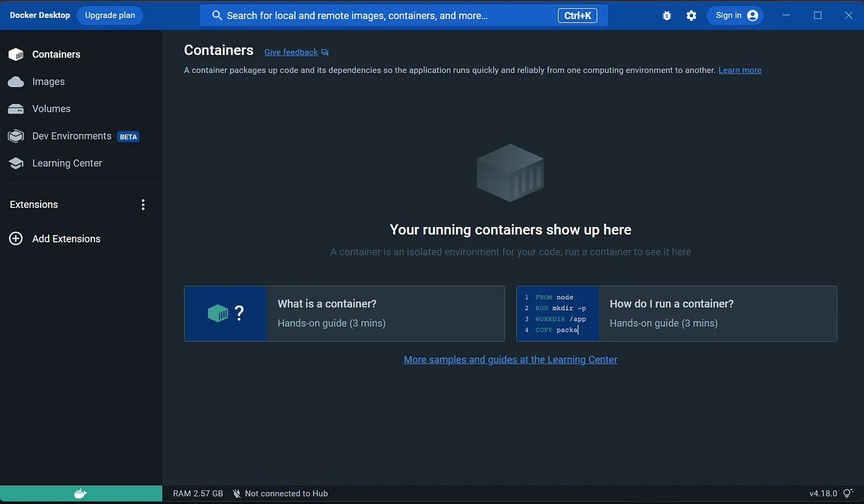Click the Learning Center graduation cap icon
This screenshot has height=504, width=864.
[16, 163]
